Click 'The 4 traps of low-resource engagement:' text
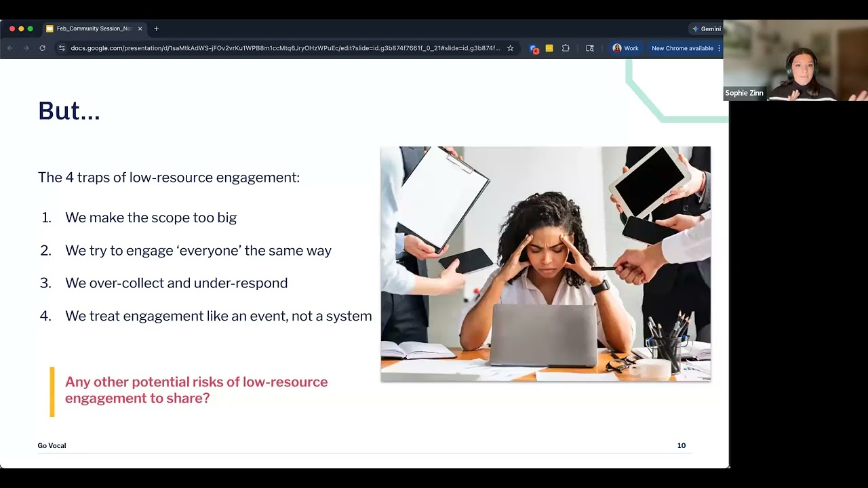The width and height of the screenshot is (868, 488). (169, 178)
